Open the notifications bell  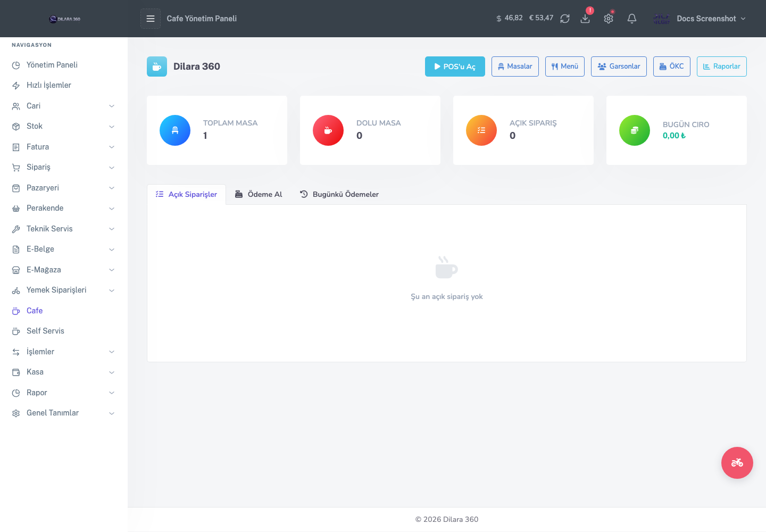632,19
